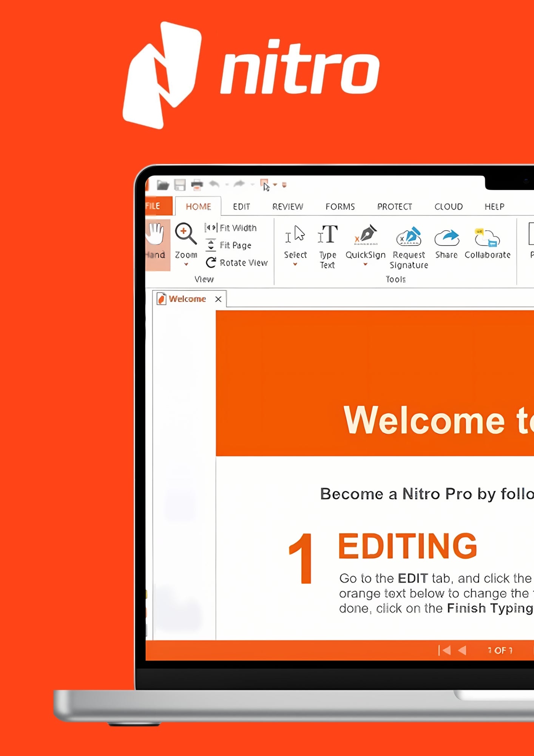Open the HELP ribbon tab
The image size is (534, 756).
pyautogui.click(x=494, y=207)
